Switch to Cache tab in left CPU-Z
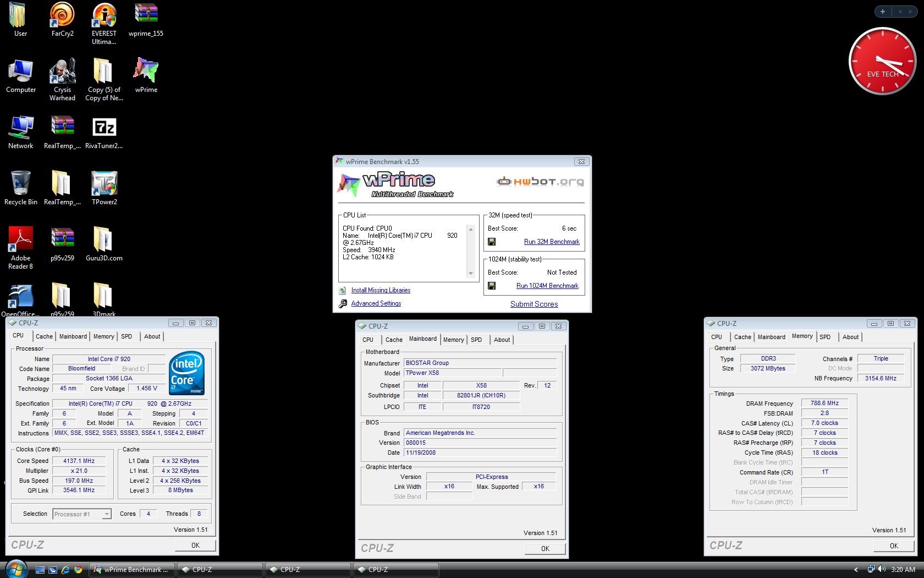Screen dimensions: 924x578 pyautogui.click(x=44, y=336)
